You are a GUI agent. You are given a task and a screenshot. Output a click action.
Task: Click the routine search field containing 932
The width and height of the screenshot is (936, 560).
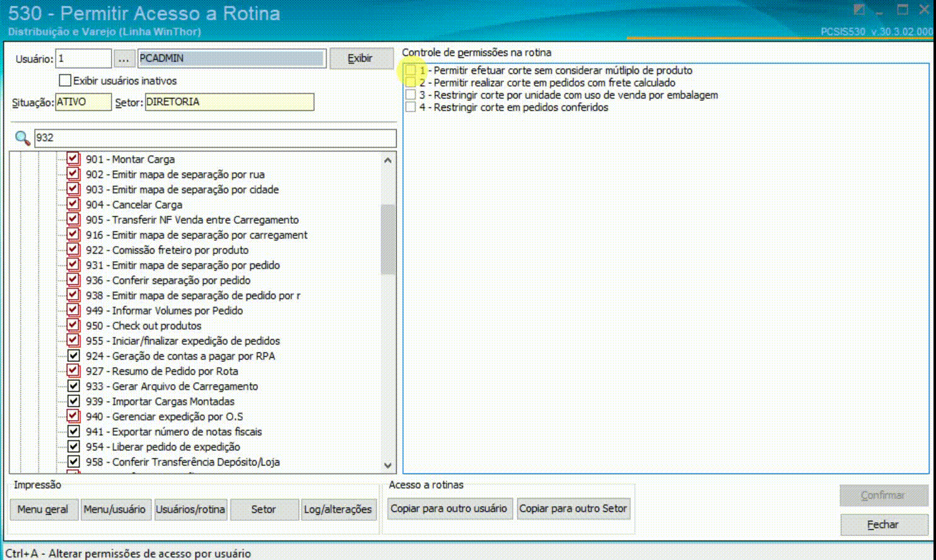[x=215, y=138]
